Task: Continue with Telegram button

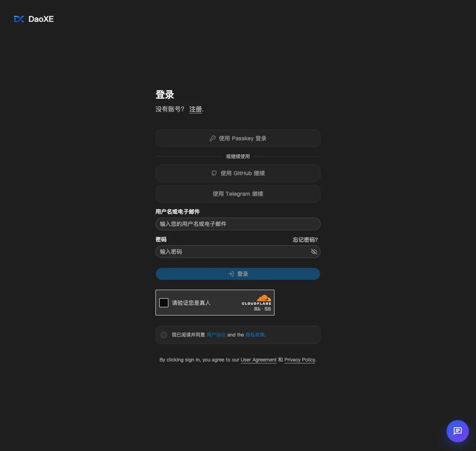Action: 238,194
